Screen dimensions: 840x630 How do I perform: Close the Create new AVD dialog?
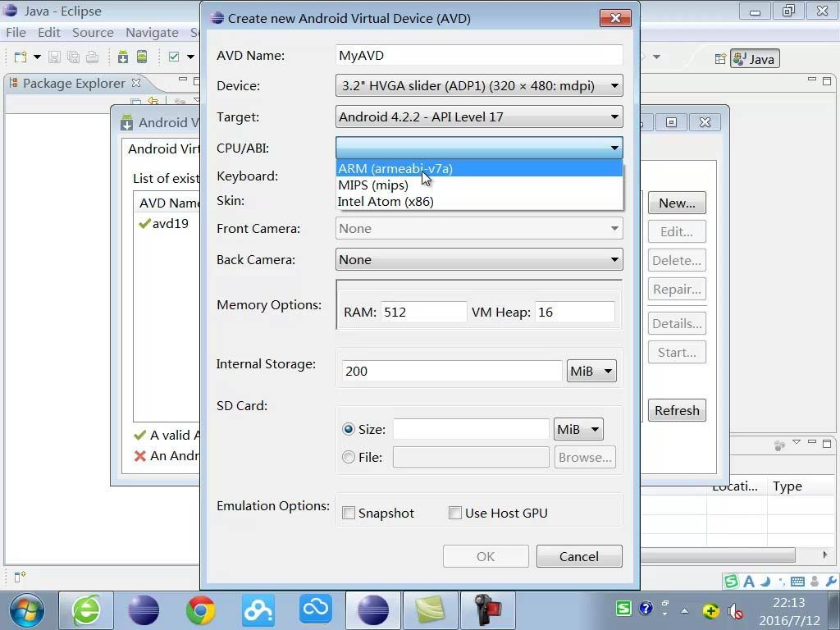click(615, 18)
